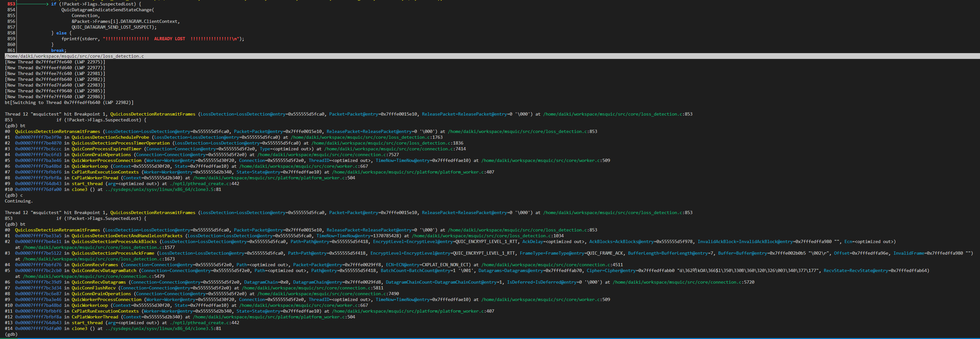This screenshot has width=980, height=339.
Task: Select the red breakpoint line number 853
Action: (x=11, y=4)
